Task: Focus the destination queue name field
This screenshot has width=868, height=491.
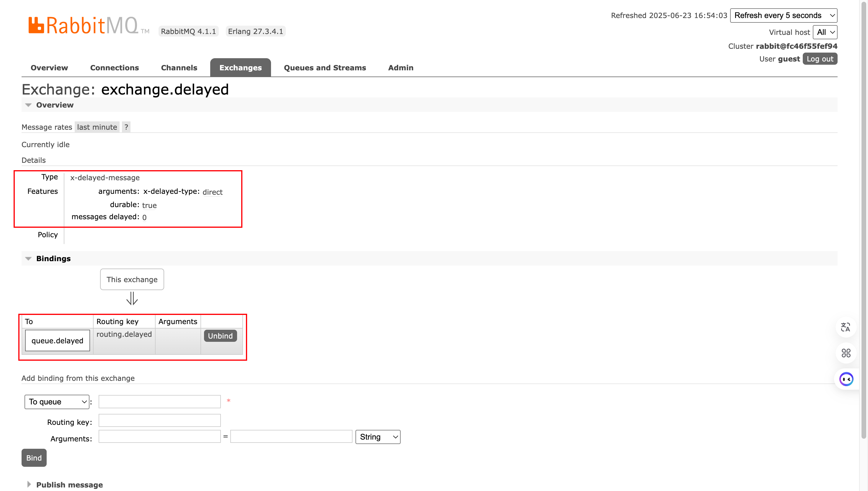Action: (x=159, y=402)
